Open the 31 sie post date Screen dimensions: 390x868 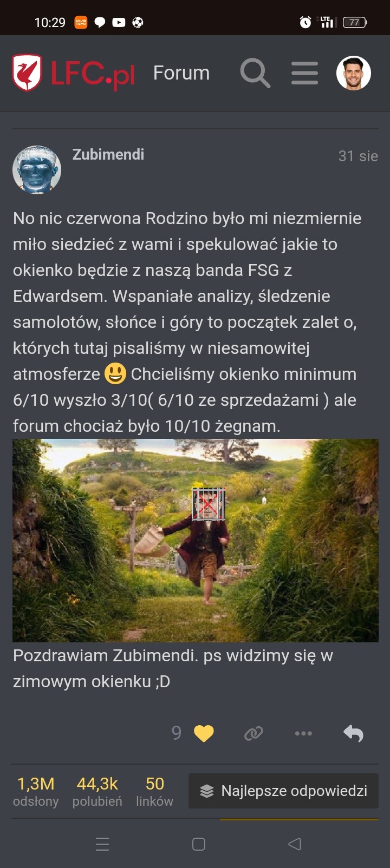click(358, 156)
